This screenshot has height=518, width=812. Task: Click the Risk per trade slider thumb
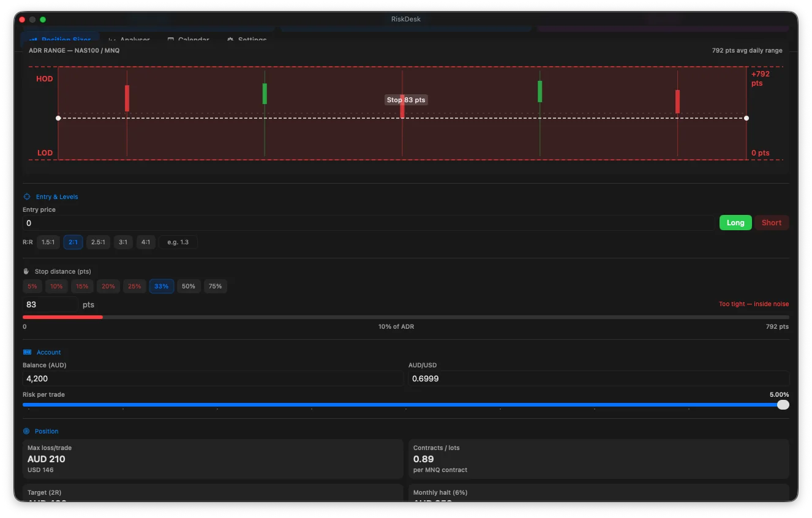coord(783,405)
